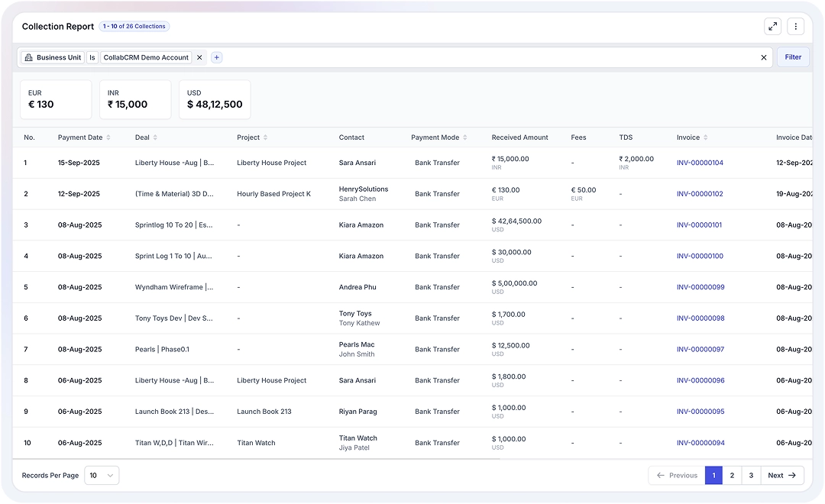Select page 2 of results
The height and width of the screenshot is (504, 825).
coord(732,475)
